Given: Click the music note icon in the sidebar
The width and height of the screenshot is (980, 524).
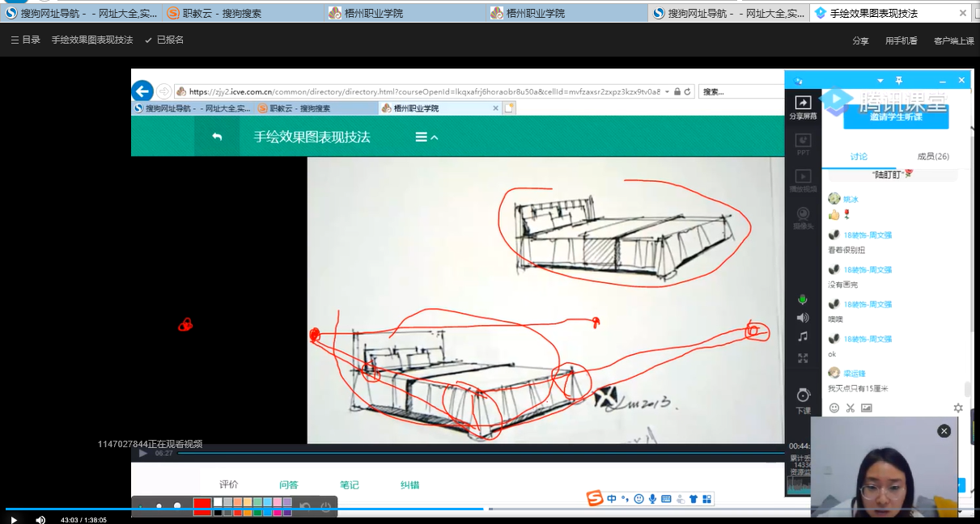Looking at the screenshot, I should tap(803, 336).
